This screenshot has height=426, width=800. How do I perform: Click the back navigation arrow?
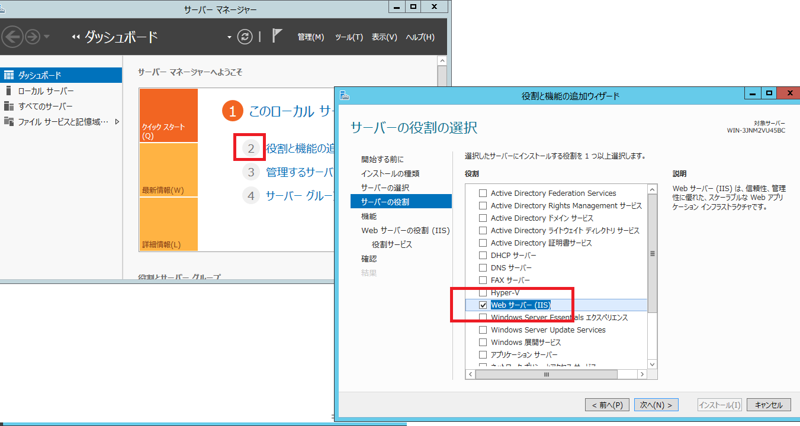tap(13, 37)
